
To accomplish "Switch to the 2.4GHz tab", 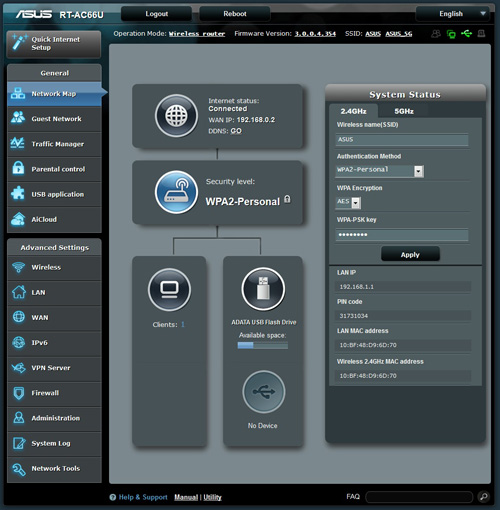I will coord(354,111).
